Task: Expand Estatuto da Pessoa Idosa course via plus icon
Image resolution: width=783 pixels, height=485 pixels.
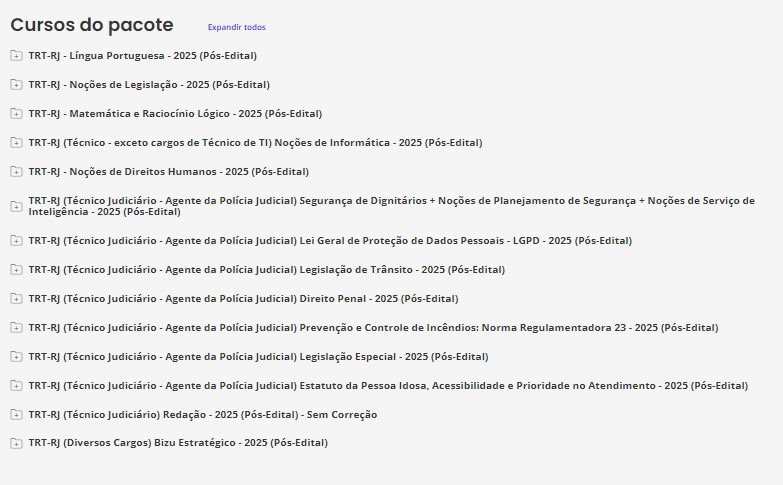Action: [x=16, y=386]
